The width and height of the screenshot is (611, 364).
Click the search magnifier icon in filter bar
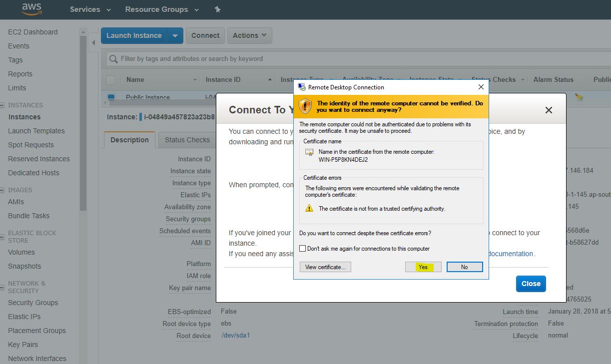113,59
